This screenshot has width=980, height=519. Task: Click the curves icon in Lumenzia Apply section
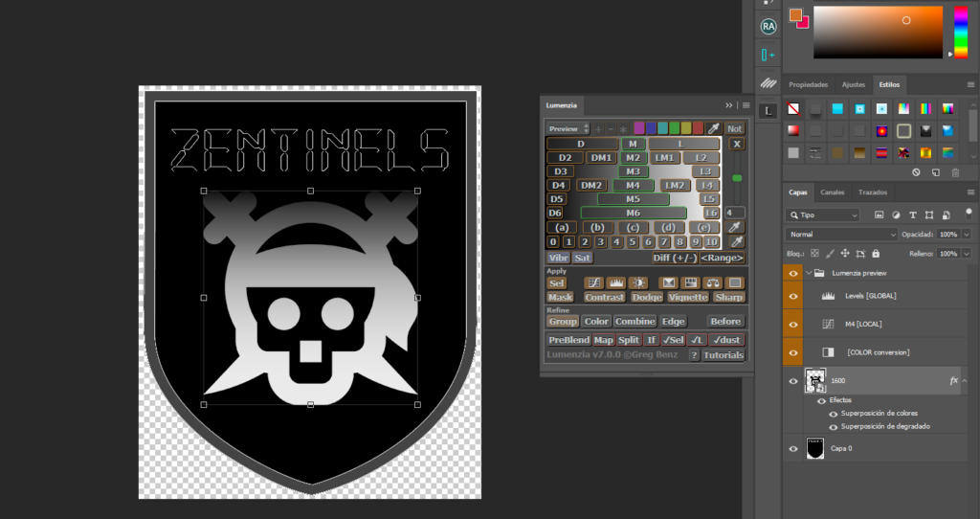coord(593,282)
